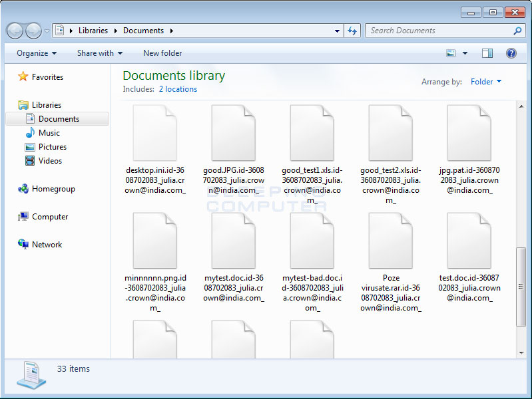This screenshot has width=532, height=399.
Task: Click the Back navigation arrow
Action: click(15, 31)
